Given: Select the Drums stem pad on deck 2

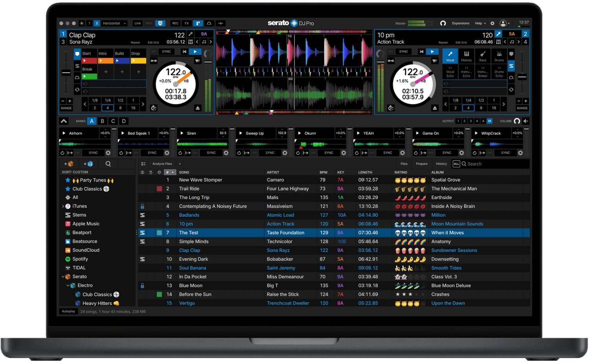Looking at the screenshot, I should click(x=499, y=56).
